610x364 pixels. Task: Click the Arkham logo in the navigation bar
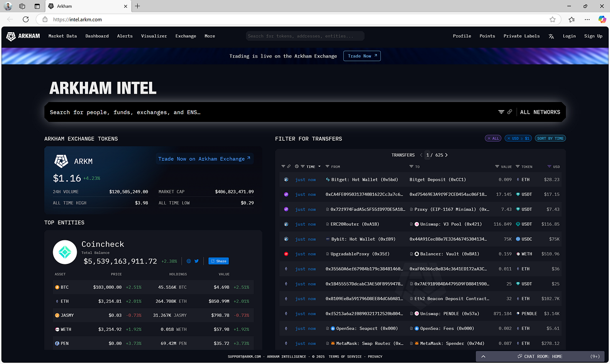click(23, 36)
